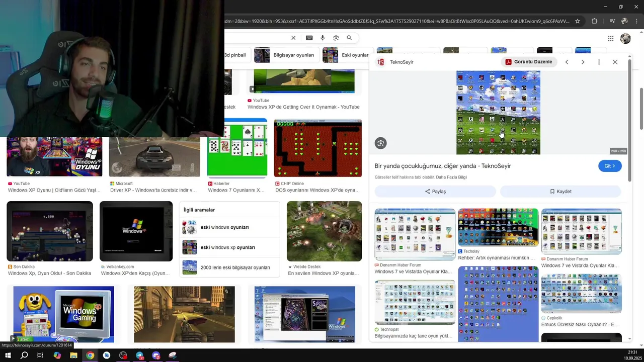The height and width of the screenshot is (362, 644).
Task: Open the Windows XP Getting Over It thumbnail
Action: pos(304,82)
